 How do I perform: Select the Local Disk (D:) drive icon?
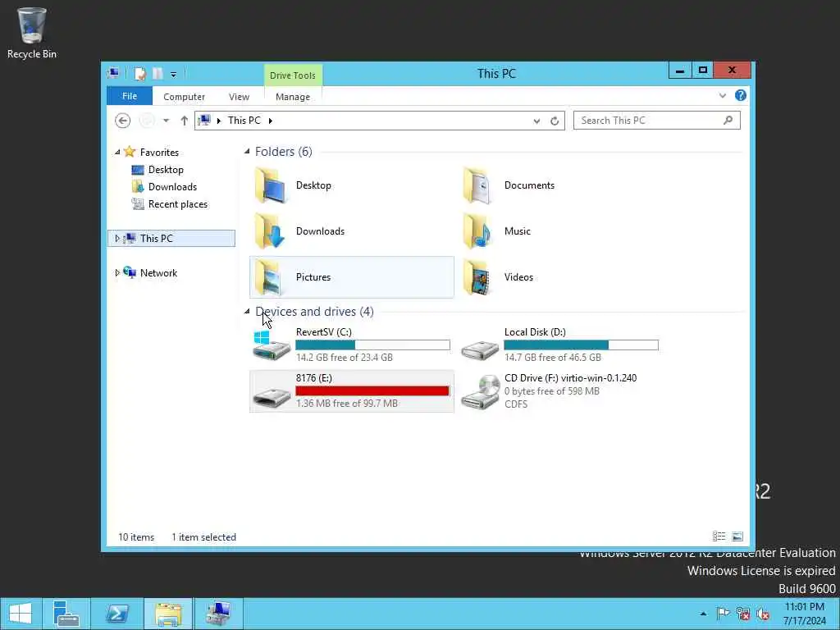pos(480,351)
